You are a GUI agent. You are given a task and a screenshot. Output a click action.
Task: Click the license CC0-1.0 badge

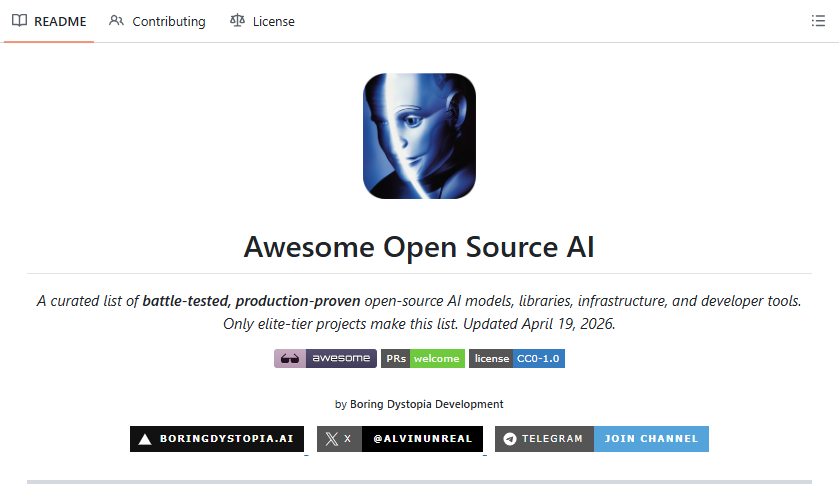517,359
